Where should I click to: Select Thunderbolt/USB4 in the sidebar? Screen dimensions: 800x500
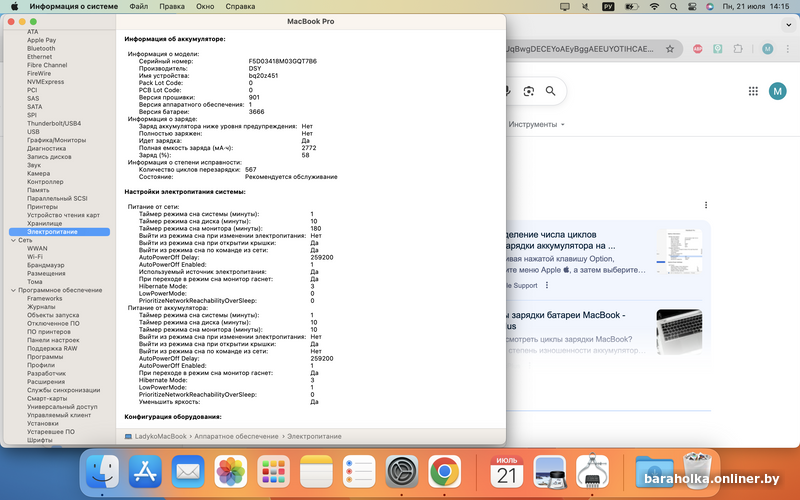point(54,123)
